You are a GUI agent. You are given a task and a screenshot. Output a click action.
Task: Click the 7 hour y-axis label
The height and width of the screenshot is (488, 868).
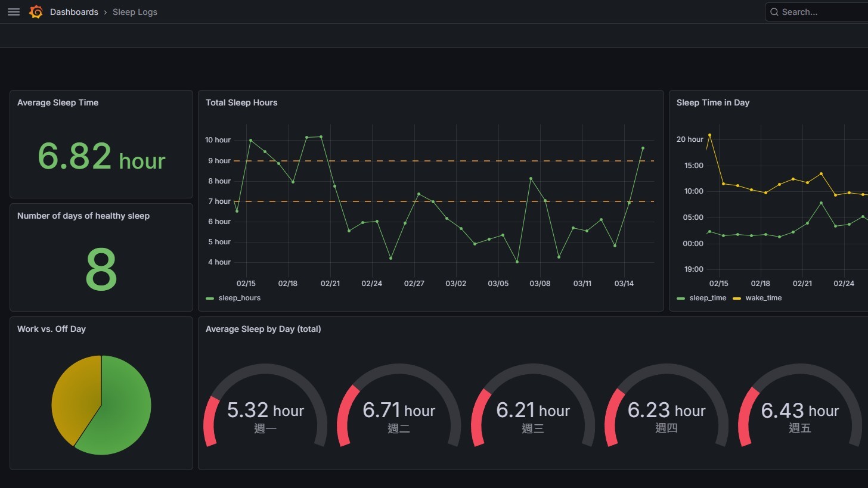[x=218, y=201]
